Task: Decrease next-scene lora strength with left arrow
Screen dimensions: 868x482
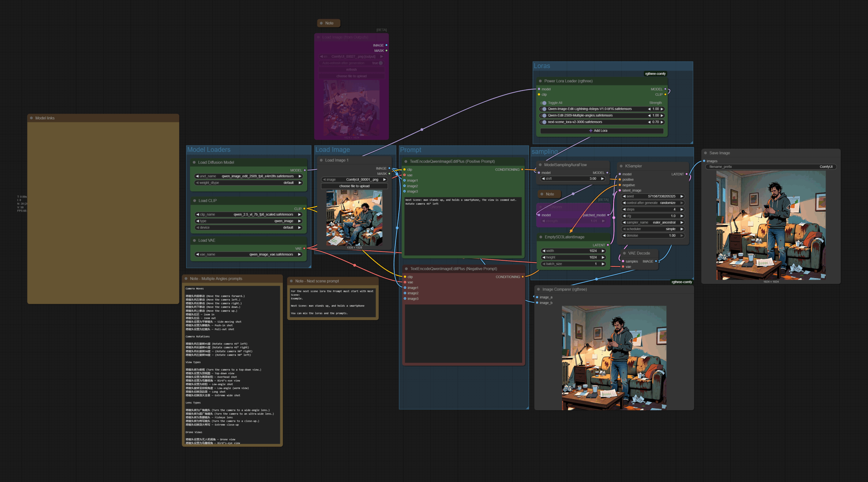Action: 649,122
